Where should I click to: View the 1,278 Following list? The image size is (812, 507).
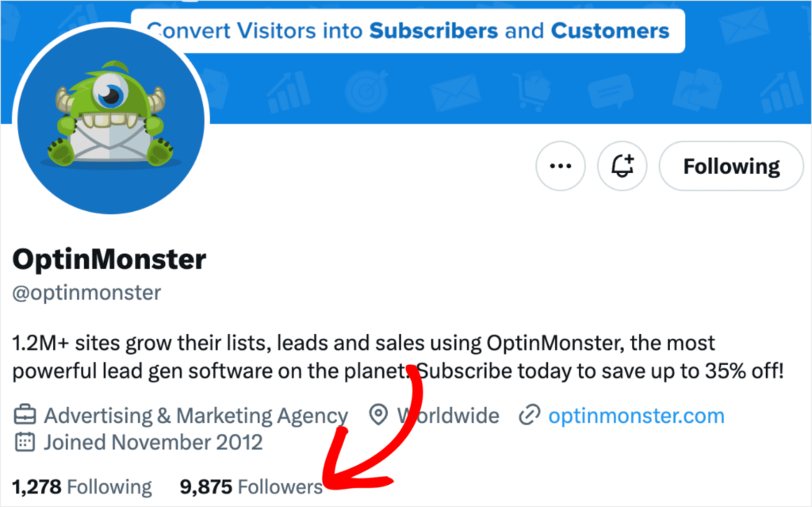[x=82, y=486]
